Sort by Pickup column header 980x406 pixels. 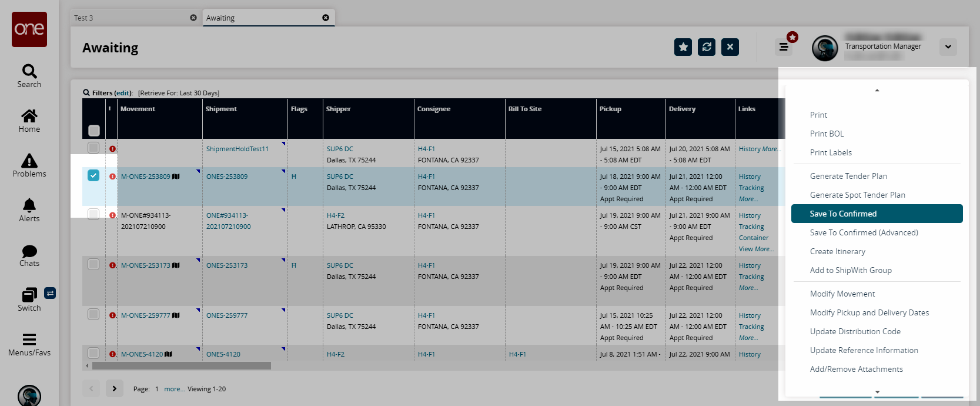610,109
